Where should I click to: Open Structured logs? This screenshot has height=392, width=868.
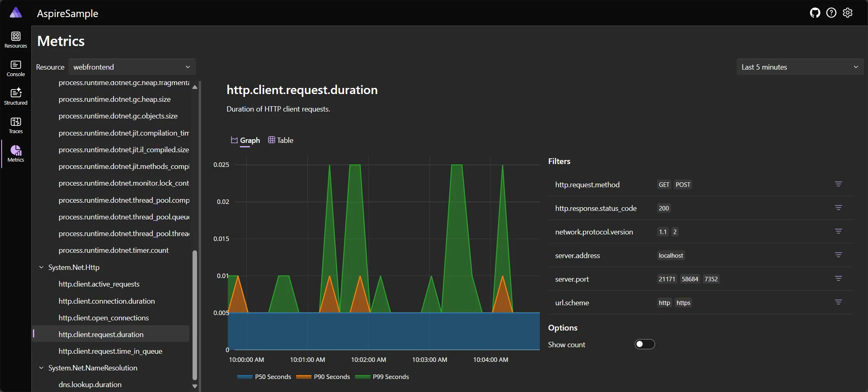click(x=15, y=96)
